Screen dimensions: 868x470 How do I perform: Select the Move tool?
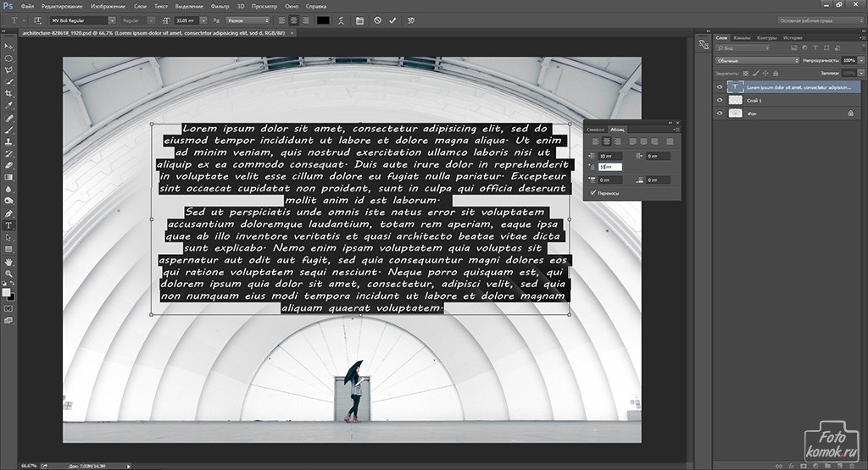click(9, 46)
